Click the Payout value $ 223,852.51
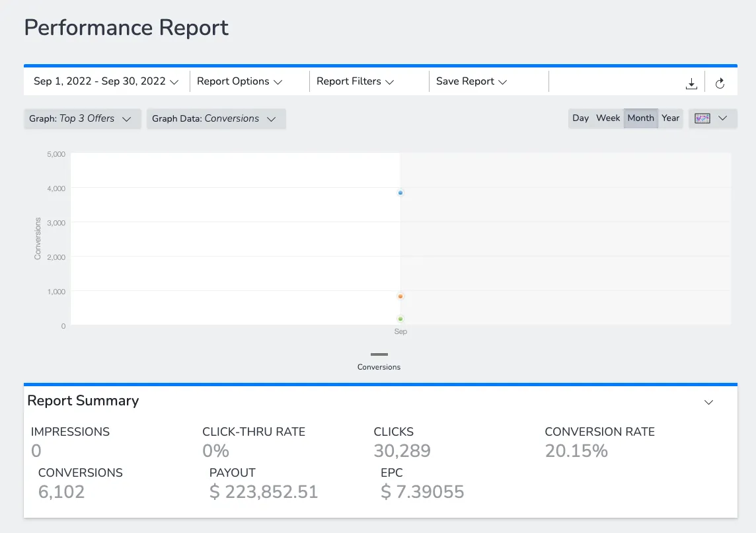Screen dimensions: 756x533 pos(264,491)
